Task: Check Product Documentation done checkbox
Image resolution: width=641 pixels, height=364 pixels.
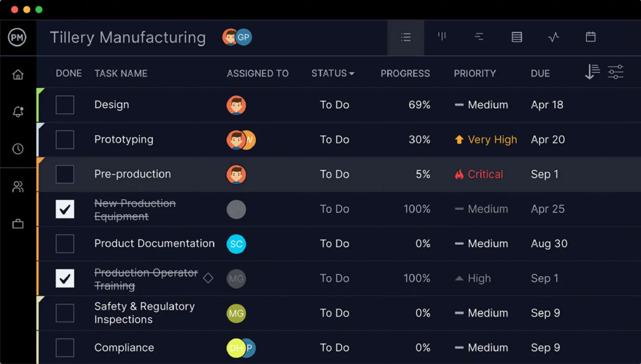Action: (65, 244)
